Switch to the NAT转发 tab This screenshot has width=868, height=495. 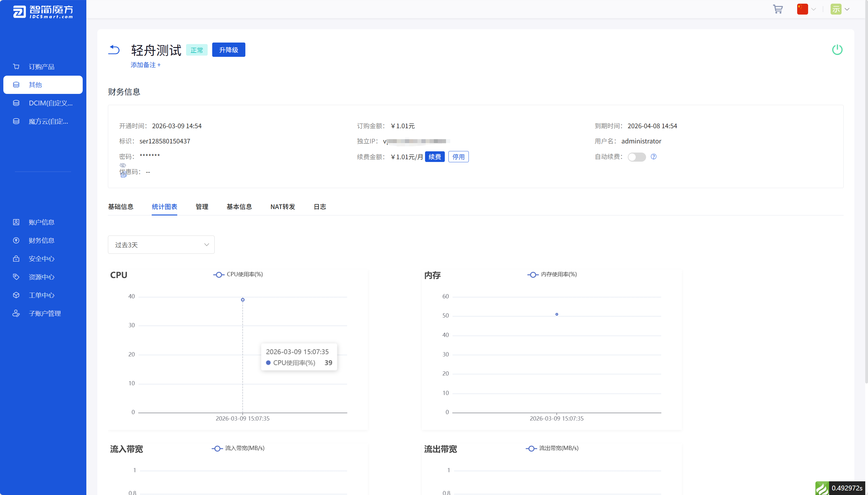[x=282, y=207]
